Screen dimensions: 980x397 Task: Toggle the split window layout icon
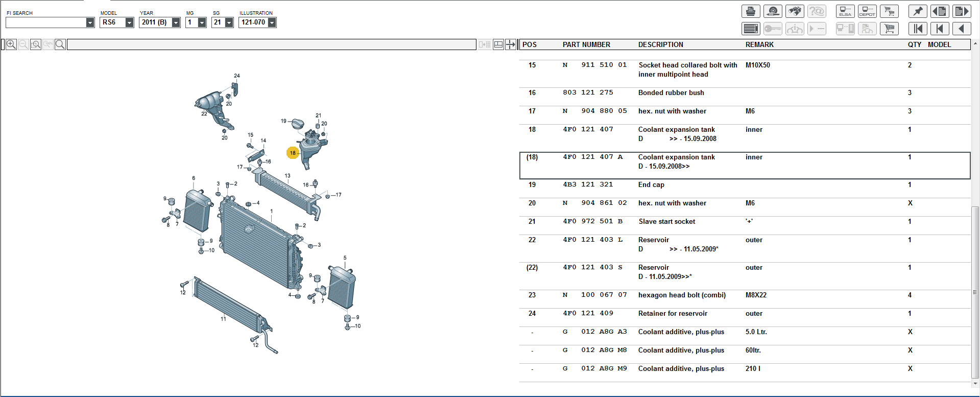(x=498, y=44)
